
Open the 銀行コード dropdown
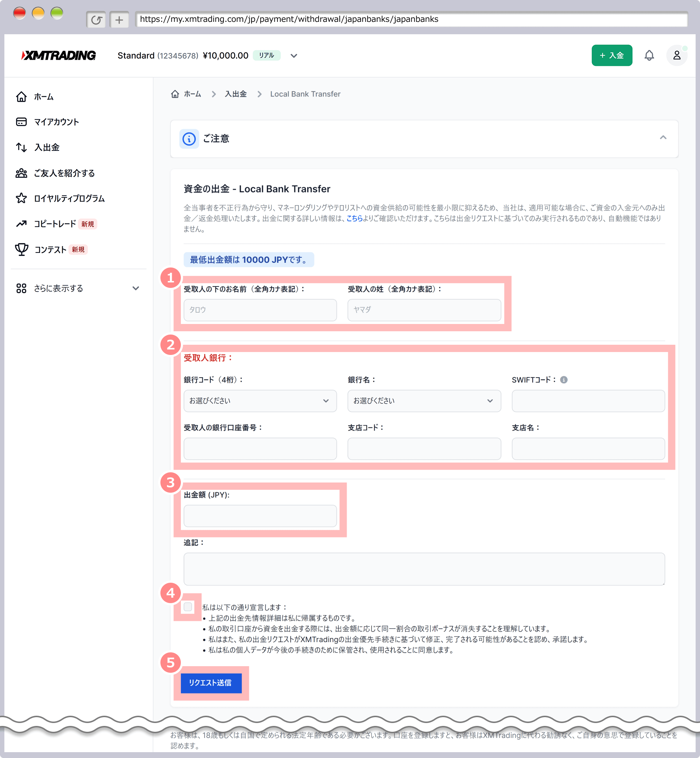(x=260, y=401)
